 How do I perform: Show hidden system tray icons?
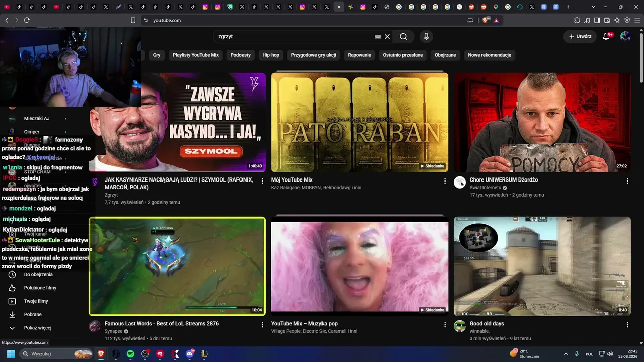click(x=566, y=354)
